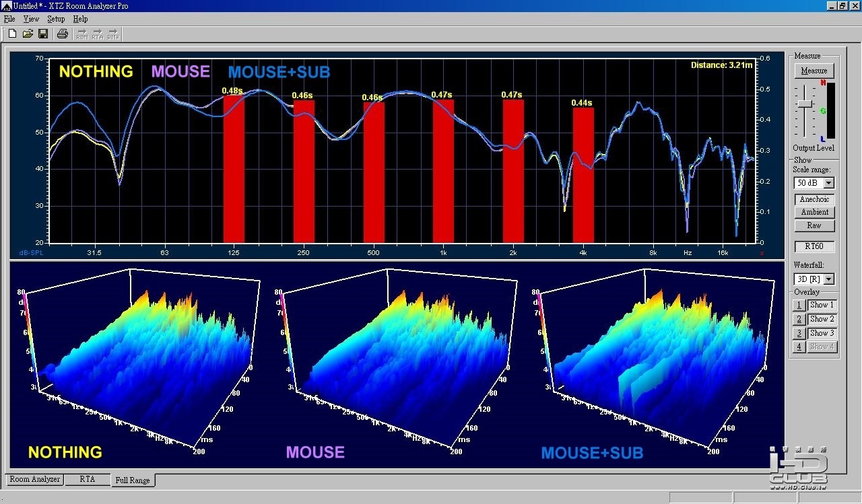Start a measurement with the Measure button
Image resolution: width=862 pixels, height=504 pixels.
(814, 71)
